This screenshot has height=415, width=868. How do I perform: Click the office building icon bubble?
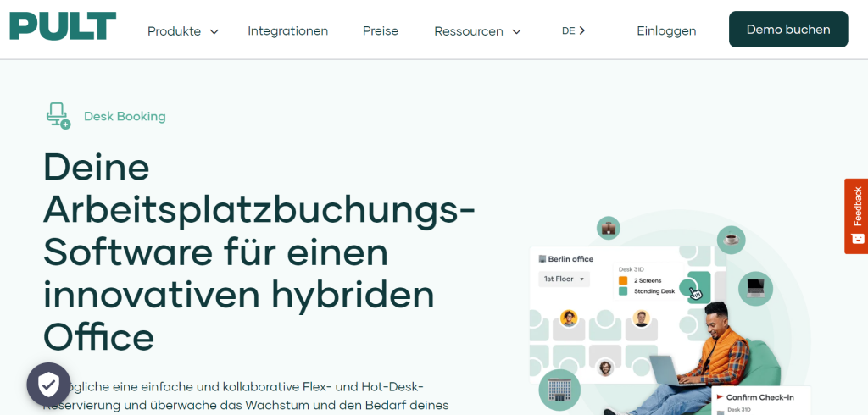[x=559, y=390]
